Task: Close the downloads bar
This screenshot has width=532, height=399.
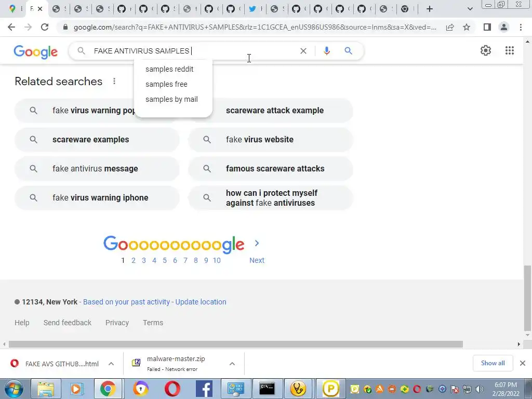Action: [x=523, y=363]
